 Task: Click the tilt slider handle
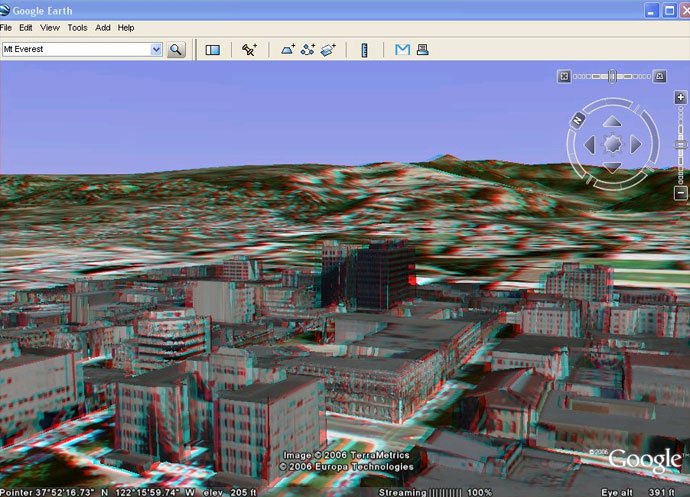612,76
